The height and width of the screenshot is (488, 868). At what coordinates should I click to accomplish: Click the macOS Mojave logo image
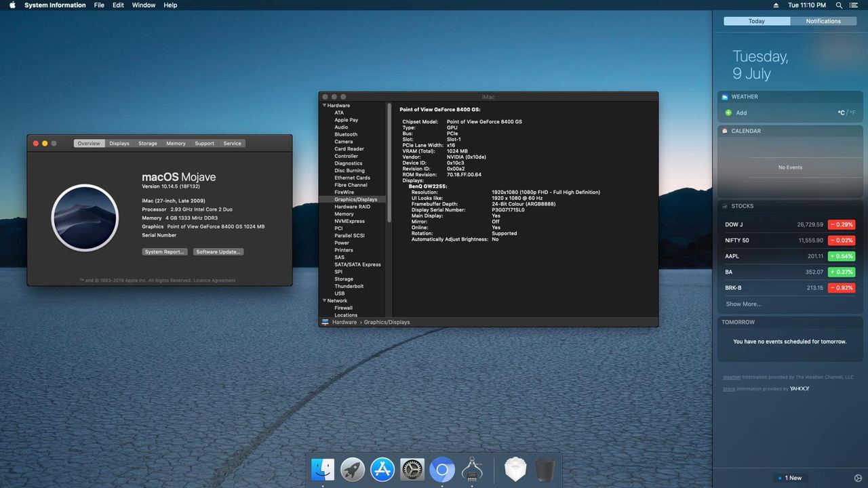coord(85,218)
